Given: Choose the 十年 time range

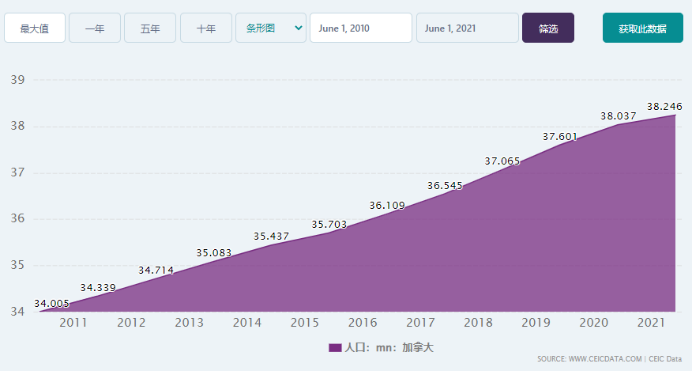Looking at the screenshot, I should tap(206, 28).
